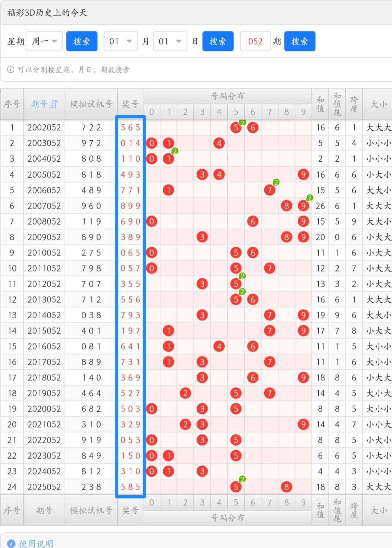The height and width of the screenshot is (548, 392).
Task: Expand the day dropdown before 日
Action: (170, 41)
